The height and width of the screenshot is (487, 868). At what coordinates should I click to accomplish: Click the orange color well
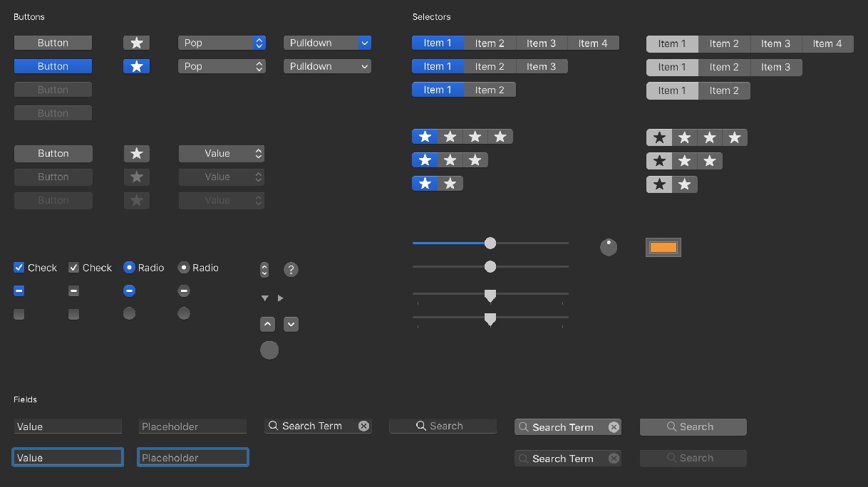click(x=663, y=247)
